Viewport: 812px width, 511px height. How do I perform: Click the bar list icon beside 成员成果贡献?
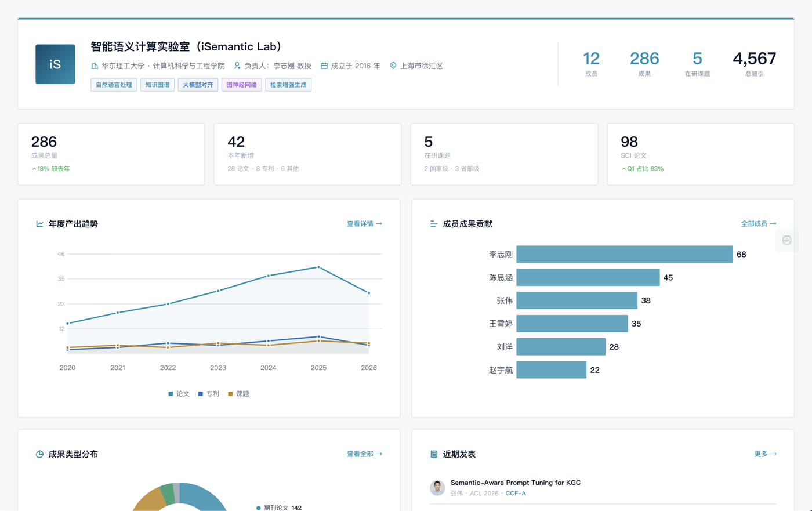coord(433,224)
